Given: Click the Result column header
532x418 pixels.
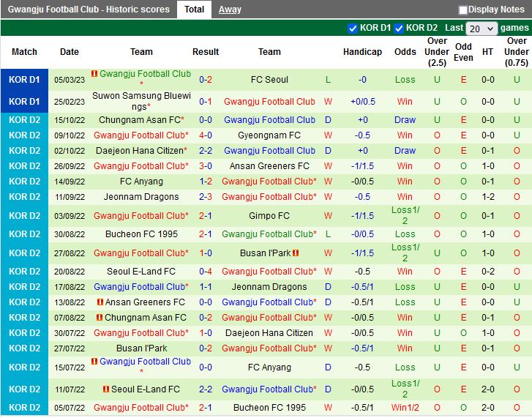Looking at the screenshot, I should pos(206,52).
